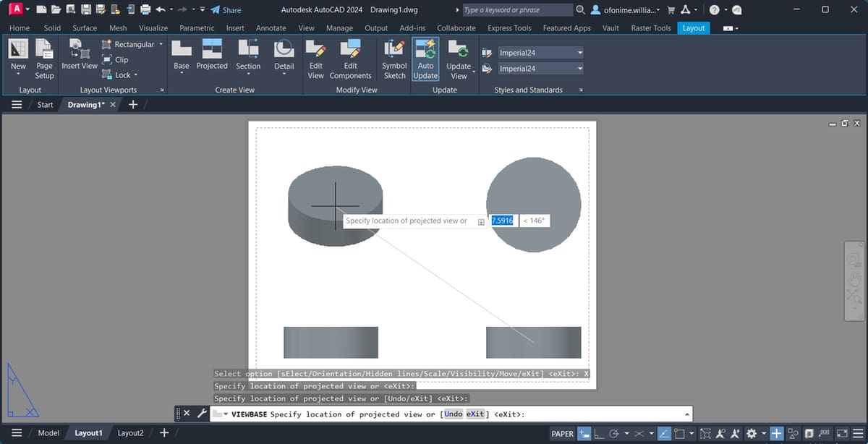Open the second Imperial24 standards dropdown

pos(539,69)
